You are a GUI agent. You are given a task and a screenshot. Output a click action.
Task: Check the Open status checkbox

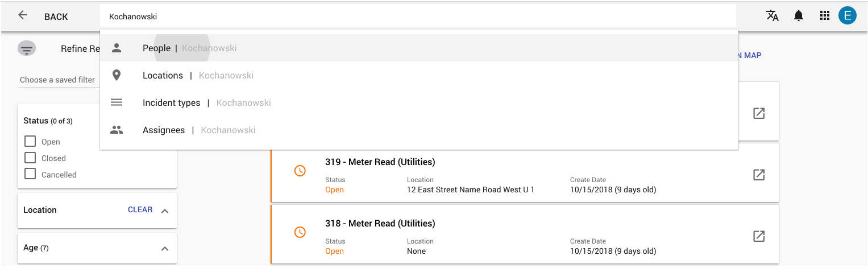coord(30,141)
